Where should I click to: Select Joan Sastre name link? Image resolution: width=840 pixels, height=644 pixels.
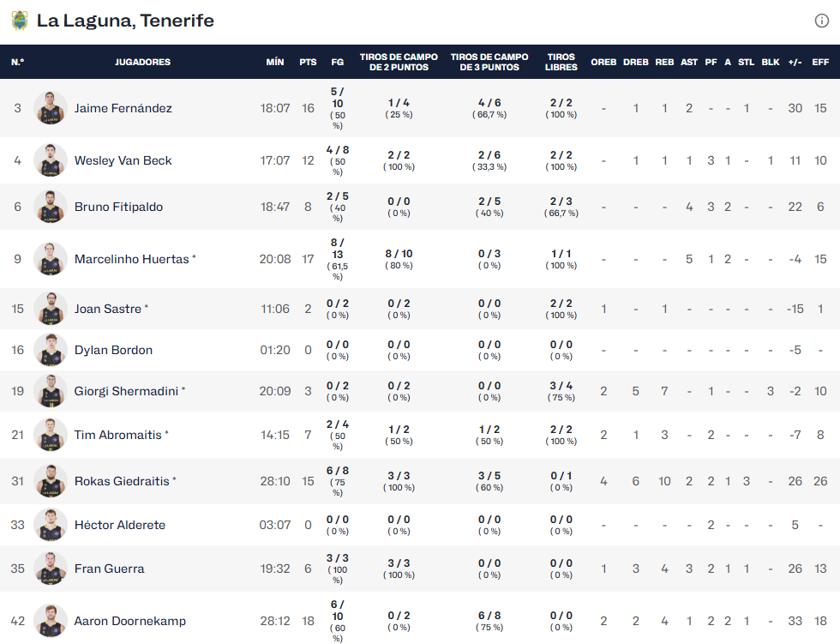[108, 309]
